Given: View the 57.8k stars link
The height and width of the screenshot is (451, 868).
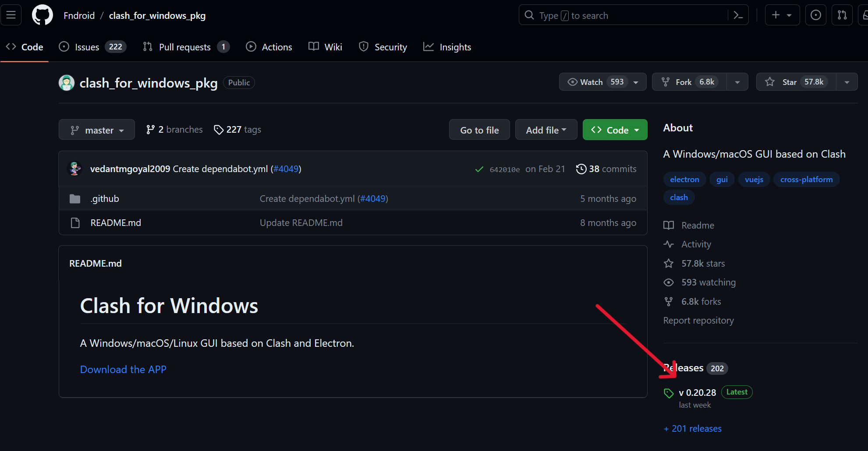Looking at the screenshot, I should (694, 264).
